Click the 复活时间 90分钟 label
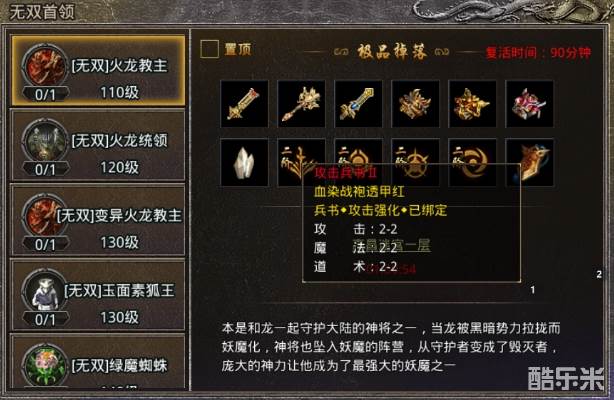Screen dimensions: 614x400 click(538, 52)
